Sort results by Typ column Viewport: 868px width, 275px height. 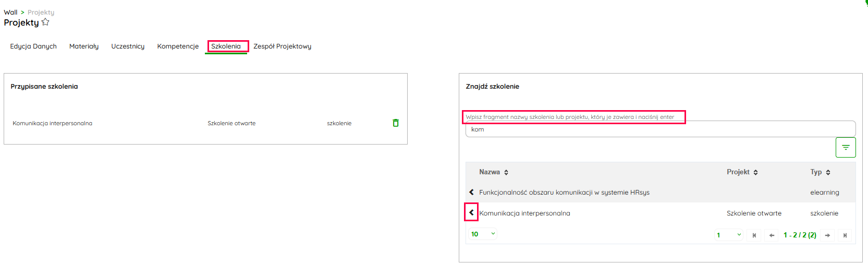pos(820,172)
